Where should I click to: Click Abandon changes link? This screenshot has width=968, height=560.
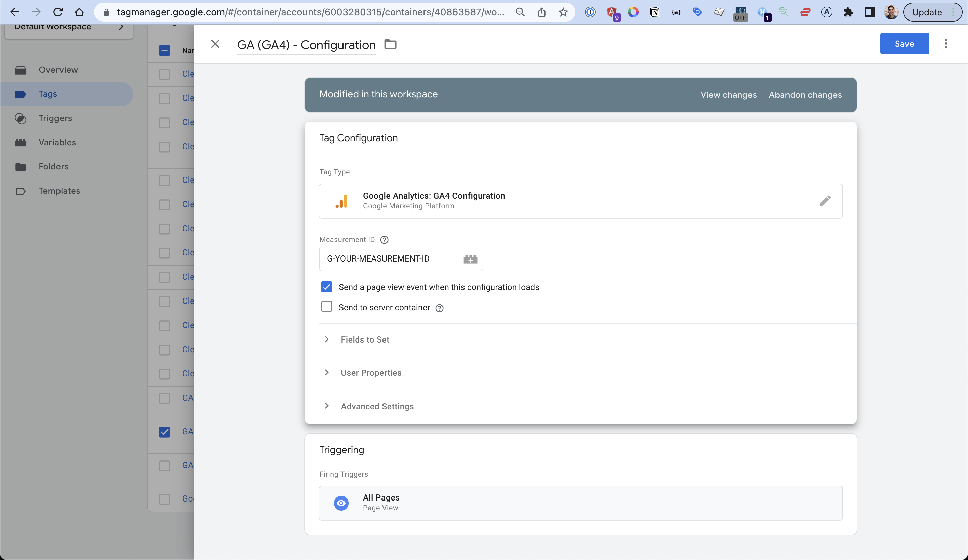point(805,95)
